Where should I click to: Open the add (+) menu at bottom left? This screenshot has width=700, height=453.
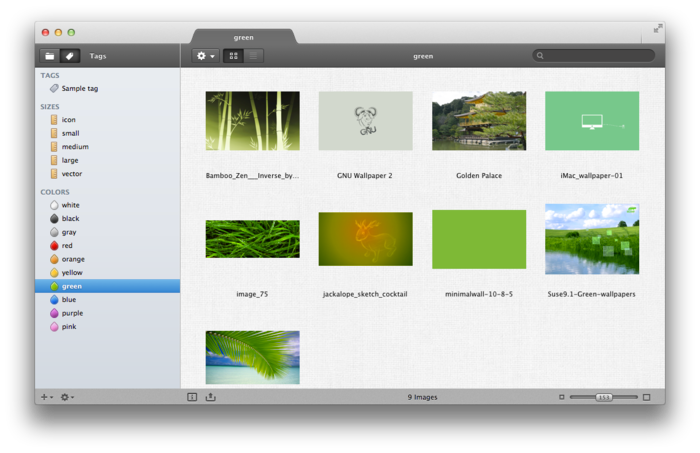(x=46, y=397)
